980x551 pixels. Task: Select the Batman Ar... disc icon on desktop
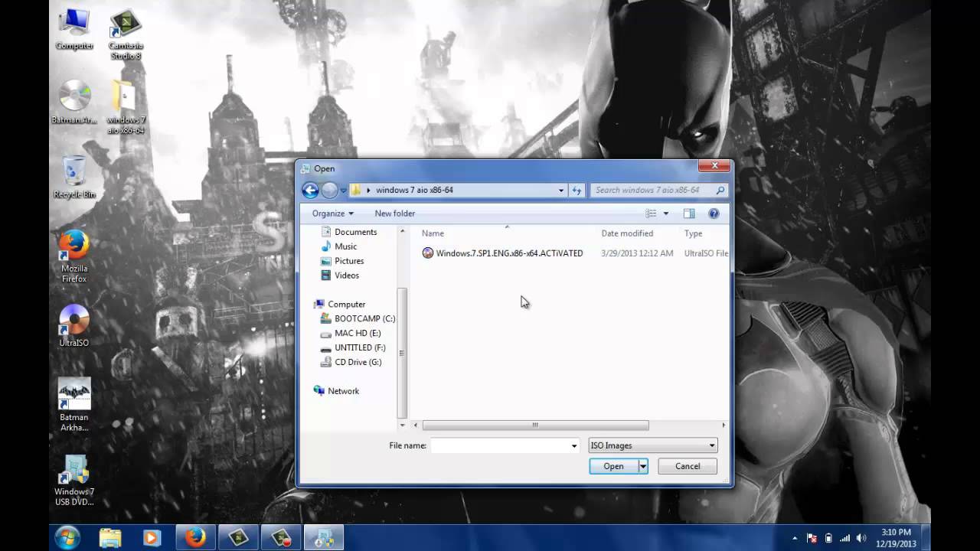74,102
